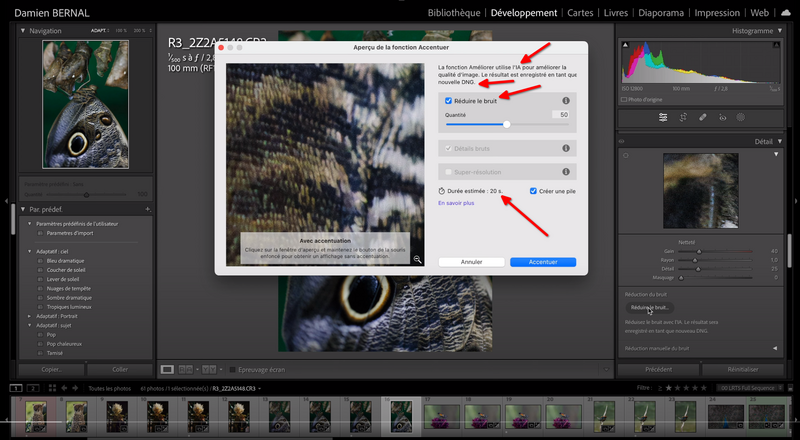Viewport: 800px width, 440px height.
Task: Select the Red eye correction tool
Action: click(722, 117)
